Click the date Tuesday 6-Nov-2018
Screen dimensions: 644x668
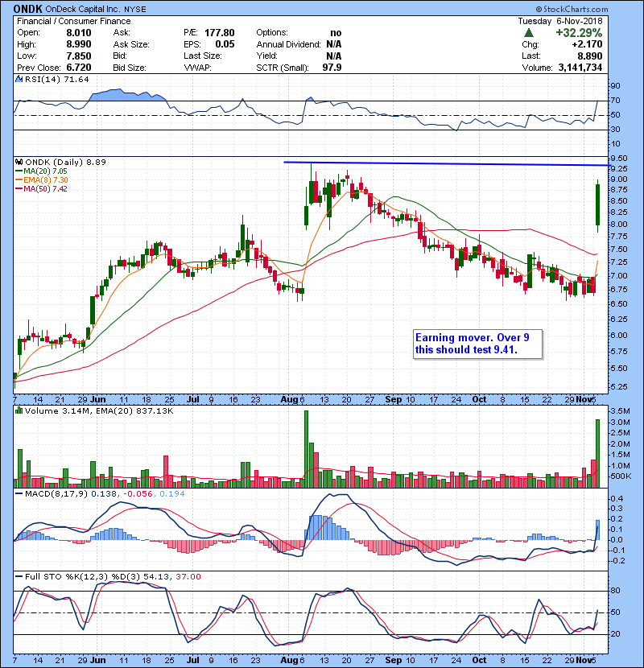[x=560, y=21]
